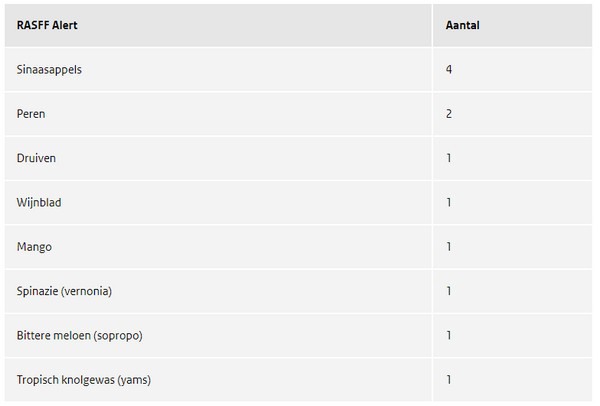Select the Aantal value for yams
The width and height of the screenshot is (600, 406).
[x=450, y=379]
